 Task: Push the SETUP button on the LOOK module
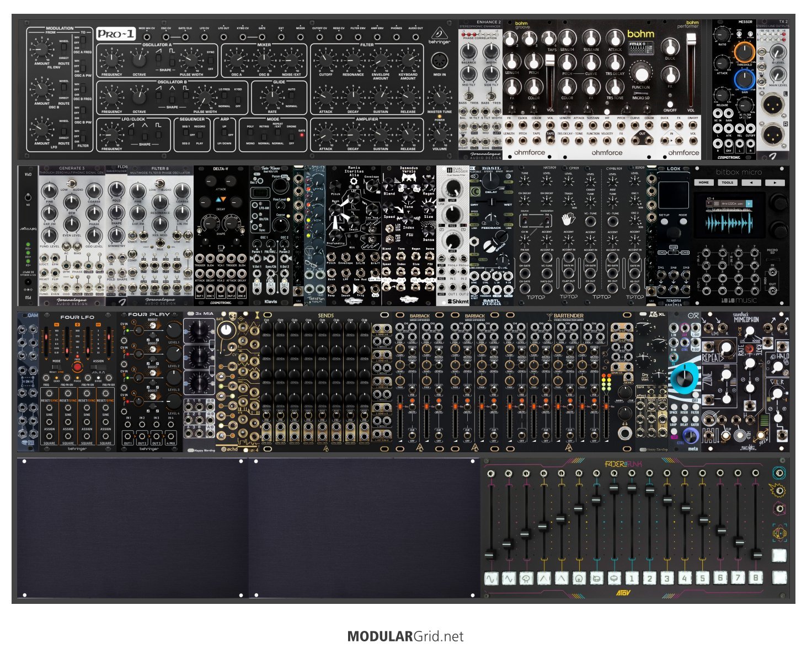point(664,222)
